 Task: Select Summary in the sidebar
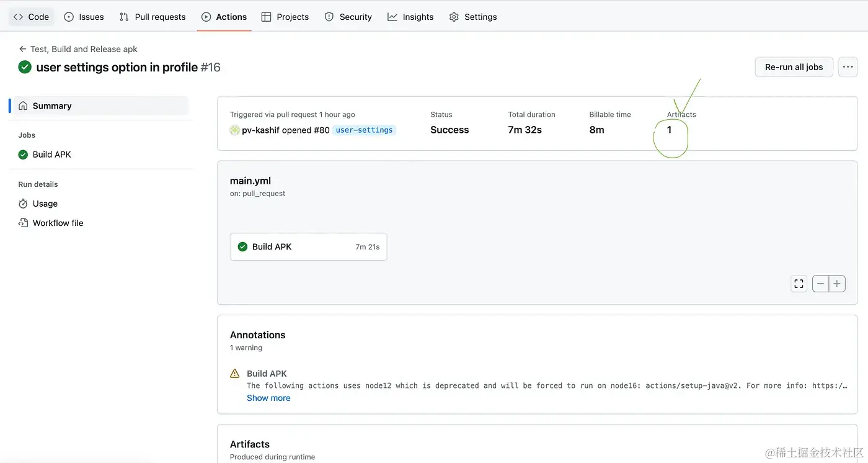coord(52,106)
